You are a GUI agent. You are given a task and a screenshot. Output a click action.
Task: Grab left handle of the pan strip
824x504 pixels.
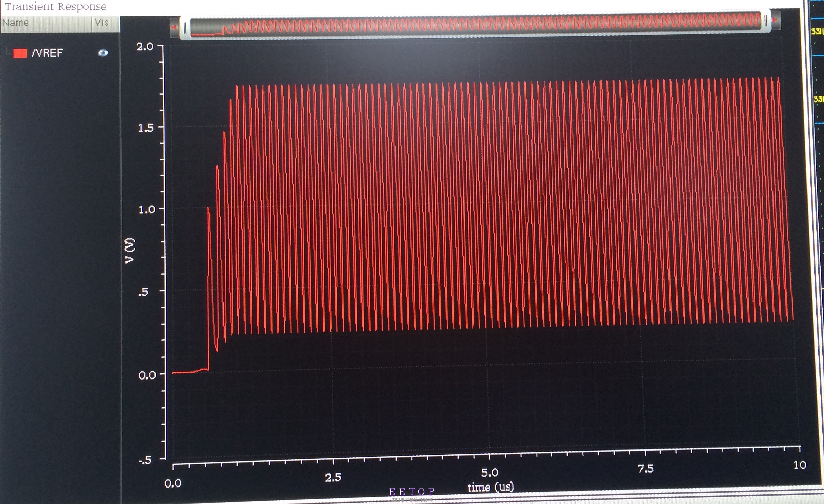185,29
